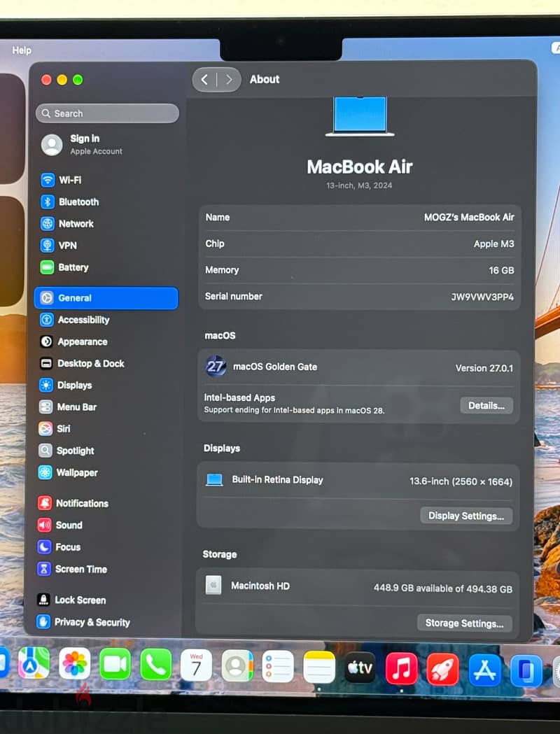Sign in to Apple Account

pos(83,145)
